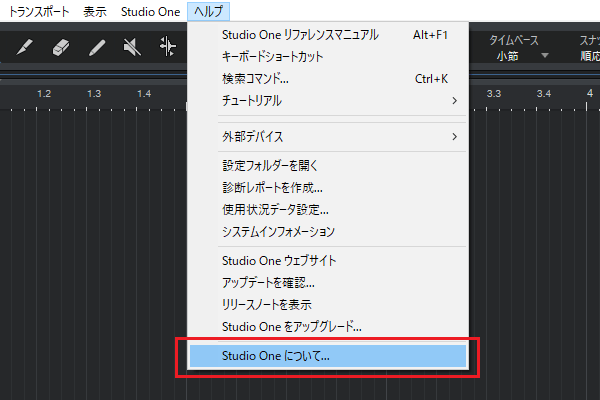The width and height of the screenshot is (600, 400).
Task: Visit Studio One ウェブサイト
Action: 328,261
